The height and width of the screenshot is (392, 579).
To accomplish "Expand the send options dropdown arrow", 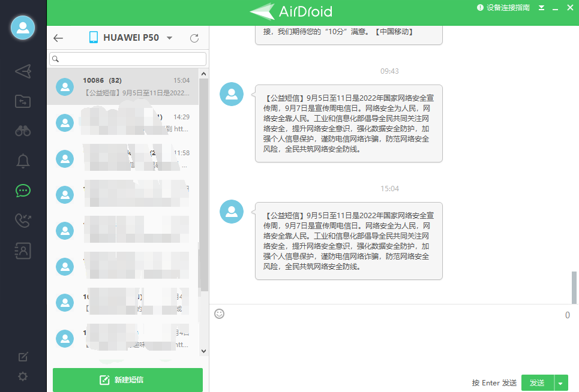I will pos(561,383).
